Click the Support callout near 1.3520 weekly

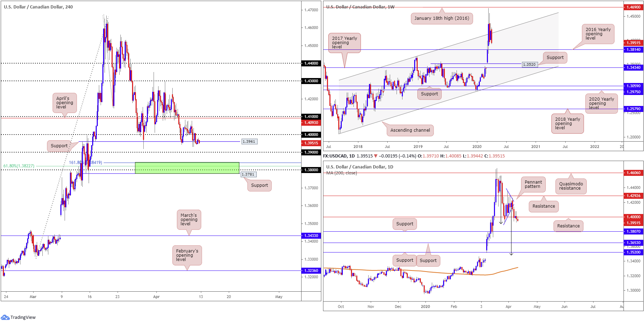pyautogui.click(x=555, y=58)
